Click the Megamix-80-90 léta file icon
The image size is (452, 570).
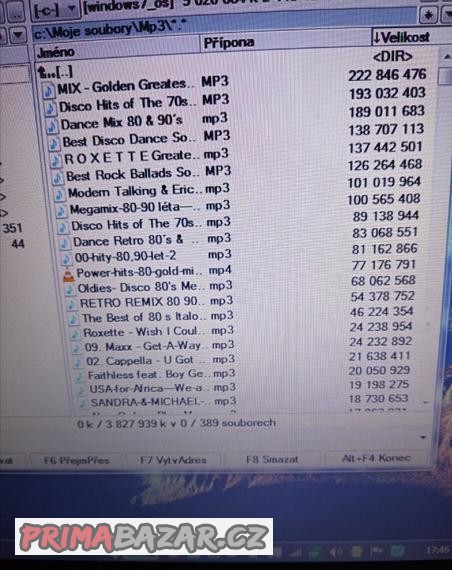point(61,211)
